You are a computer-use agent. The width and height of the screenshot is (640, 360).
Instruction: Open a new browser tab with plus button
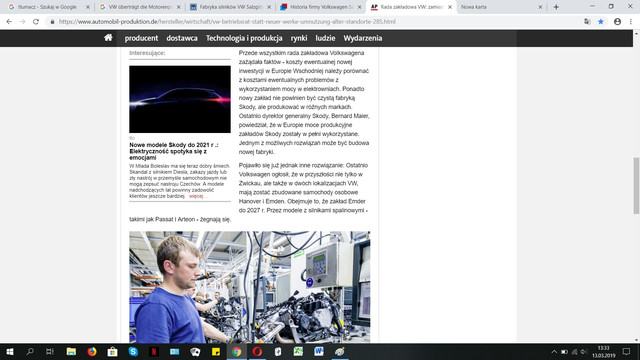(556, 7)
